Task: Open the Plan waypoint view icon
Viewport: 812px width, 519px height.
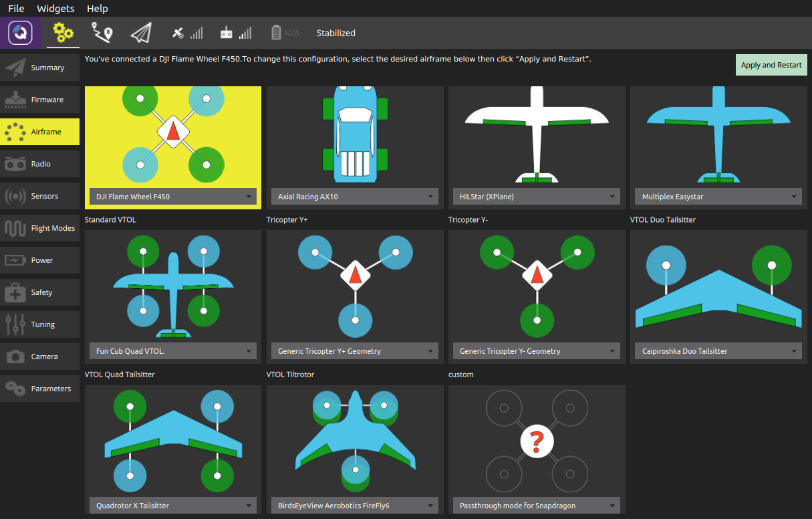Action: [x=102, y=33]
